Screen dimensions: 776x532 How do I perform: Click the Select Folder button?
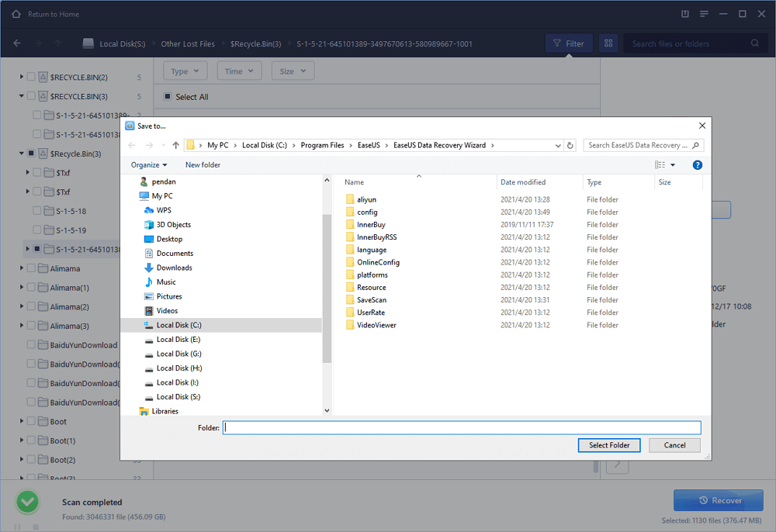coord(608,445)
